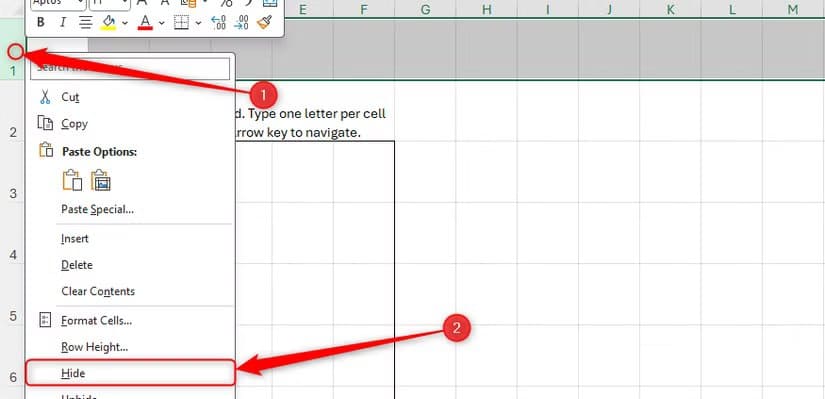This screenshot has height=399, width=825.
Task: Activate the Format Painter brush
Action: [264, 22]
